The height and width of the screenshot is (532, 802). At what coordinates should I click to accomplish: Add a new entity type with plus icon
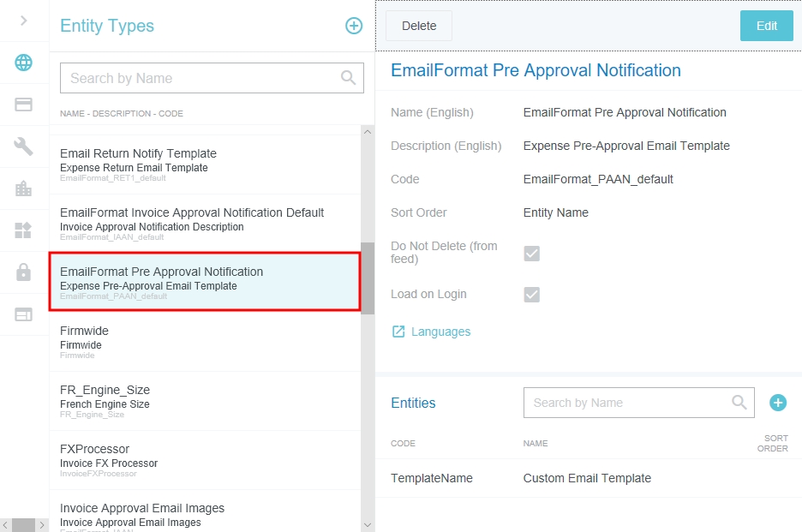[354, 26]
